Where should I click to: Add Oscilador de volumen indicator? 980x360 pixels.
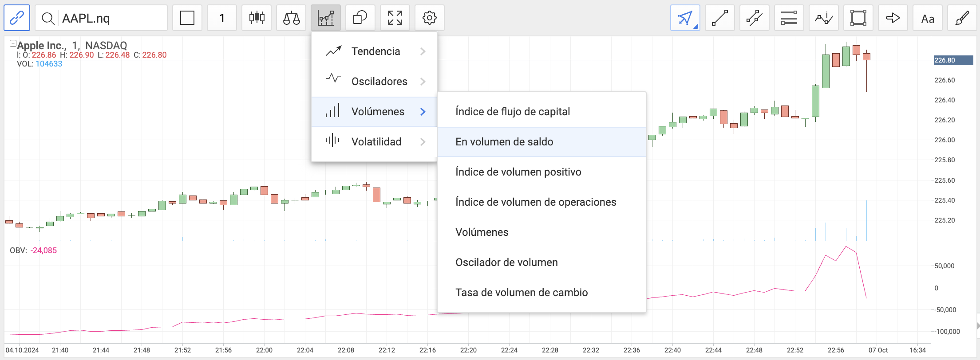click(541, 262)
